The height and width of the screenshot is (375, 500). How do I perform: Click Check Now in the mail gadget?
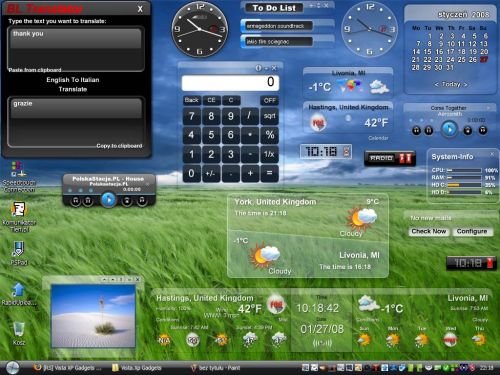pyautogui.click(x=429, y=231)
